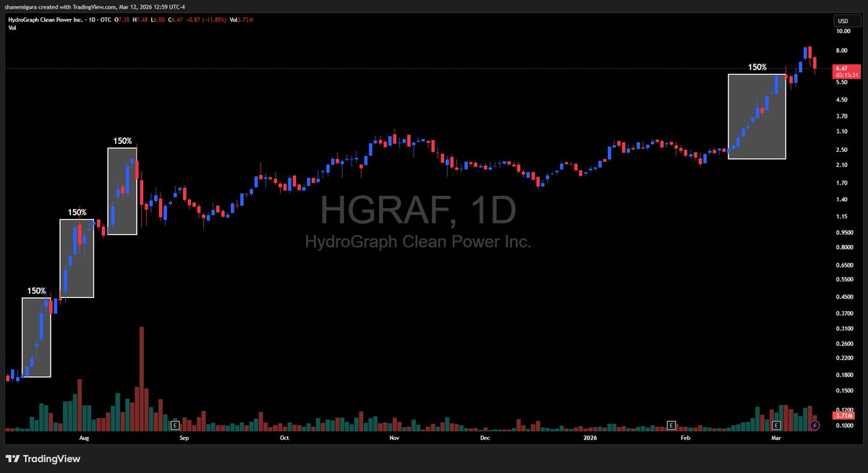This screenshot has width=868, height=473.
Task: Click the header text 'shanemigura created with TradingView.com'
Action: point(61,7)
